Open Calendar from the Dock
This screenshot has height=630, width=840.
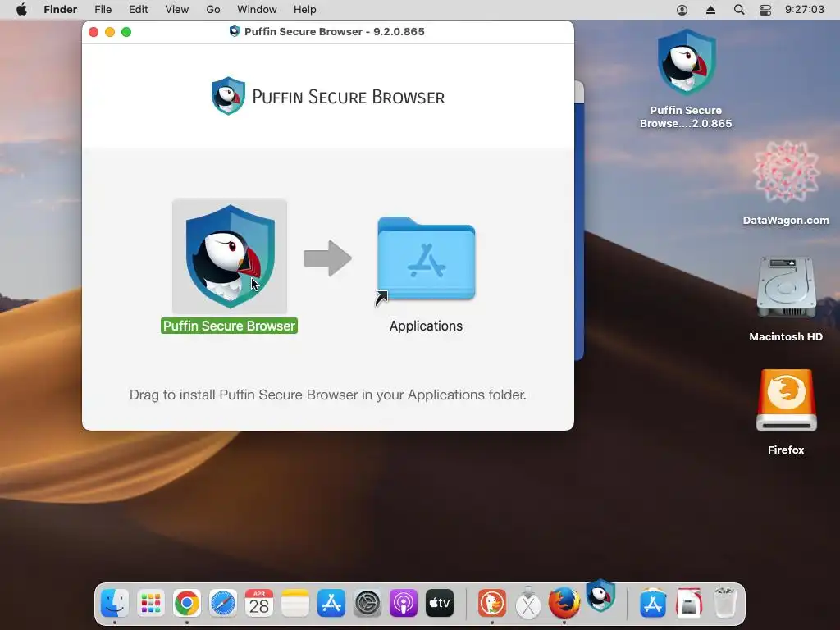(x=259, y=603)
